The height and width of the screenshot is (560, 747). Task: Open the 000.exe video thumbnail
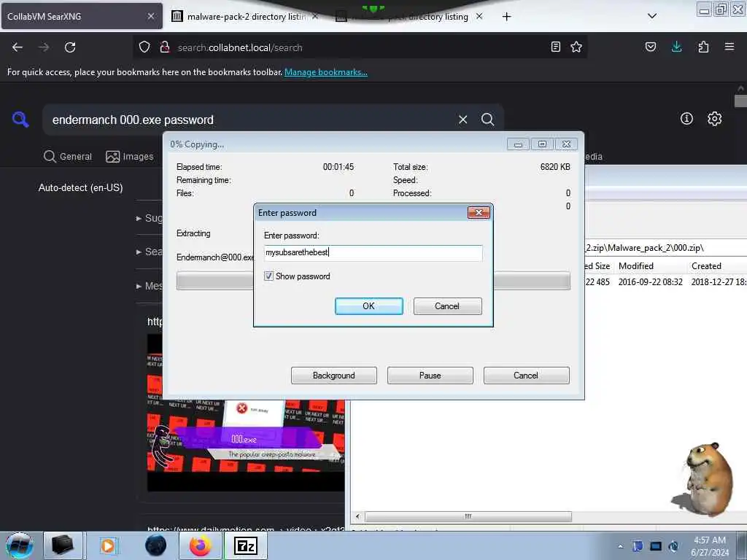[x=245, y=446]
